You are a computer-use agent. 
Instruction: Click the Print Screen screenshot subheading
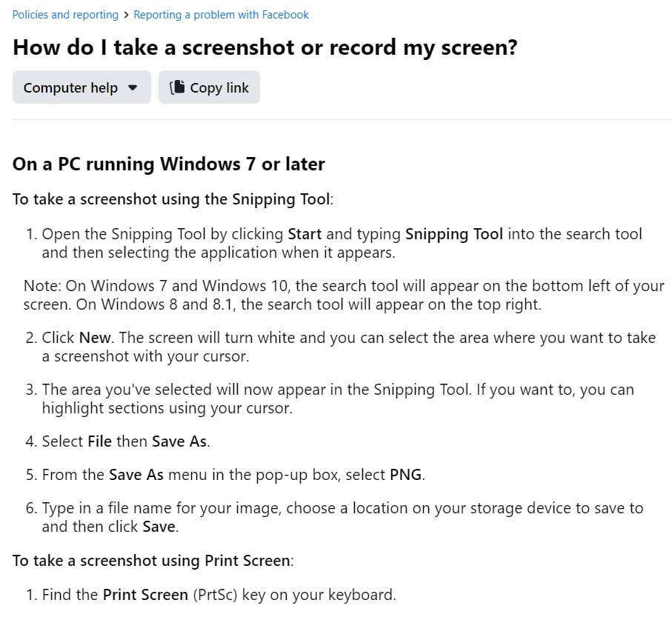(153, 561)
